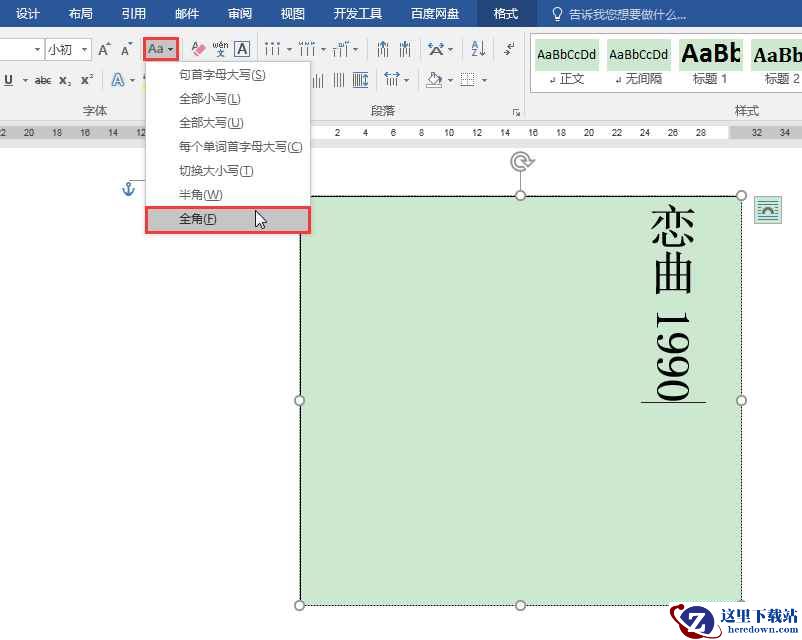Open the Paragraph dialog launcher
802x640 pixels.
[x=516, y=112]
